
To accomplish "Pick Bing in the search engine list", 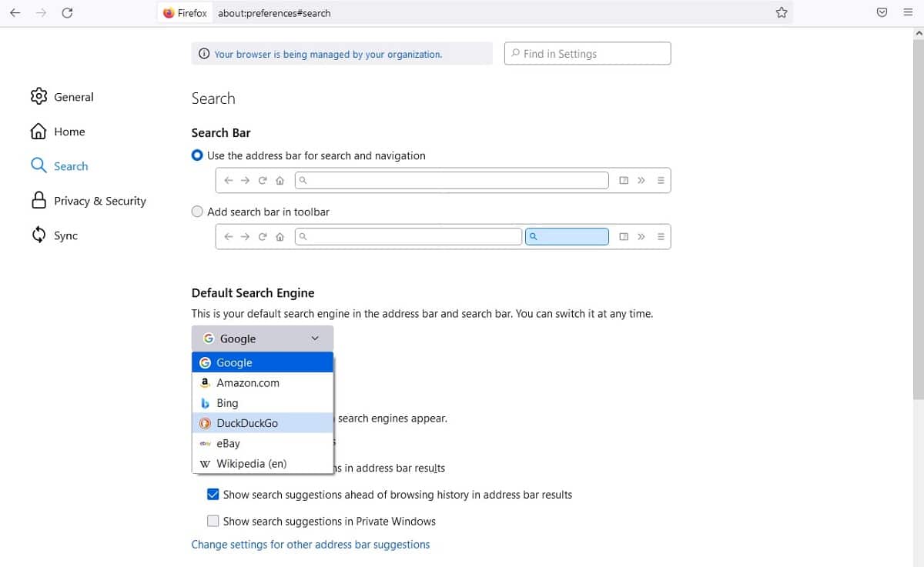I will tap(263, 403).
